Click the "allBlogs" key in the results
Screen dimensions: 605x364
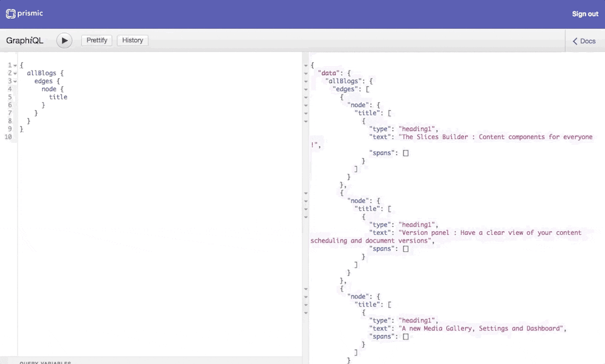pos(343,81)
